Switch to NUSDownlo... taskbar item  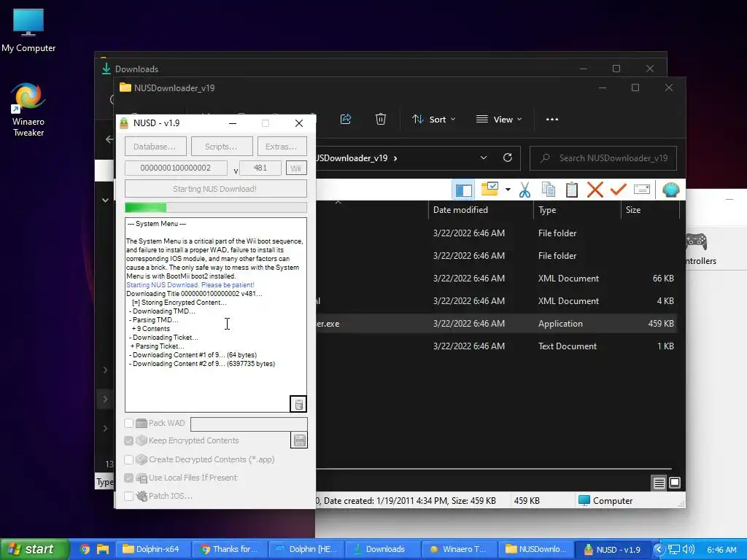pyautogui.click(x=536, y=549)
